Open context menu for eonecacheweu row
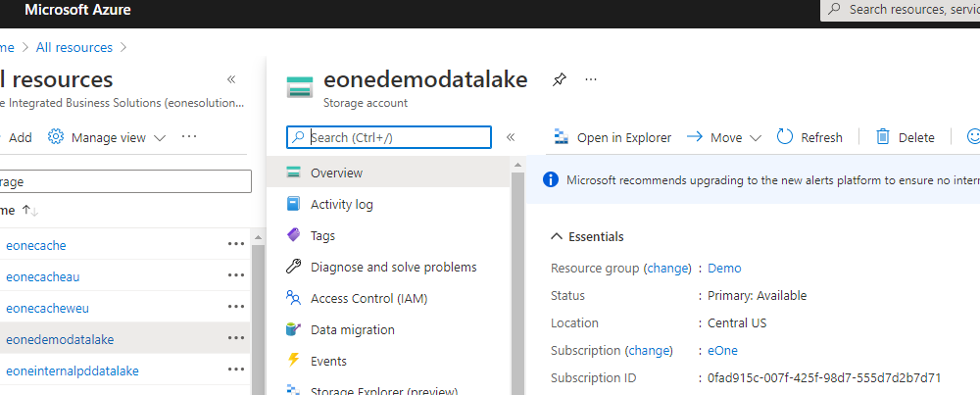 click(236, 306)
